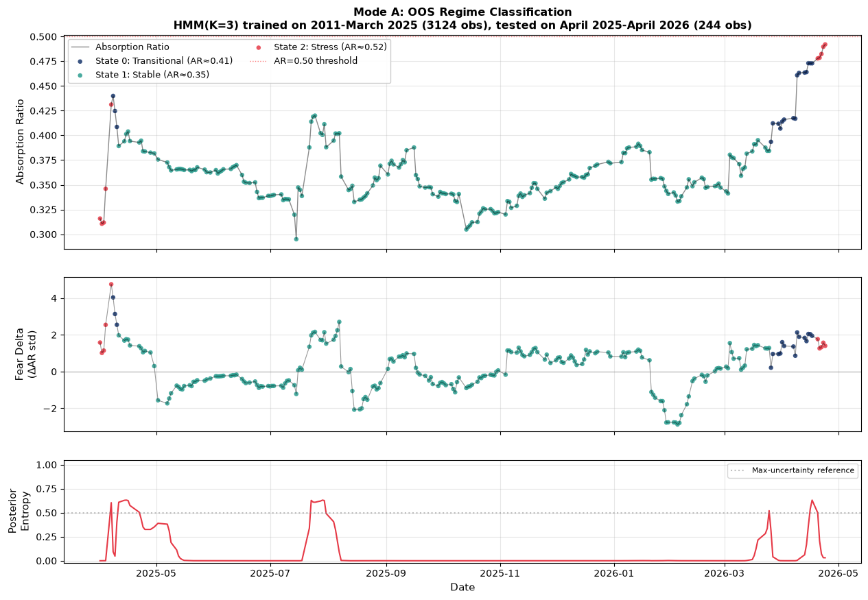Click the 'Date' x-axis label
The height and width of the screenshot is (600, 868).
462,588
